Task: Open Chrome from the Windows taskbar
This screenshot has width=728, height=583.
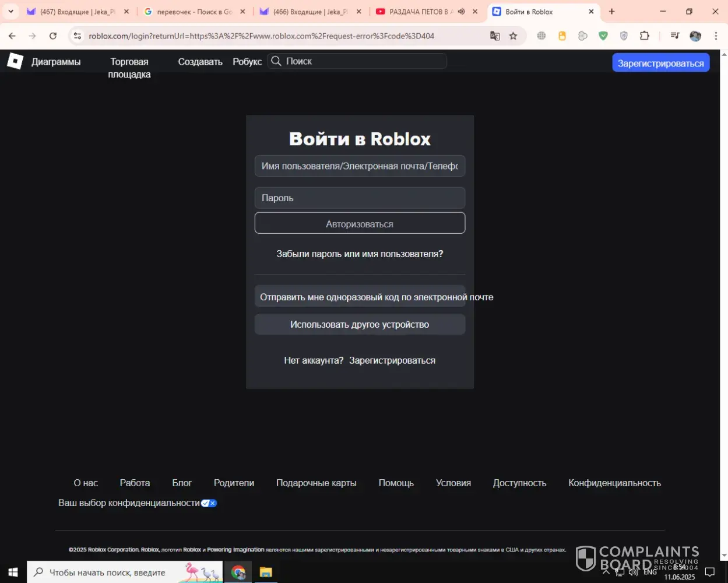Action: tap(238, 572)
